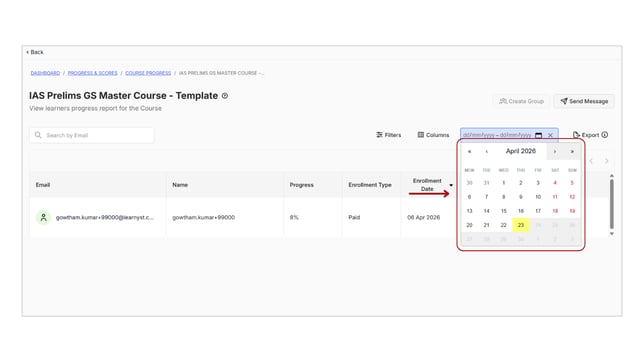The width and height of the screenshot is (644, 362).
Task: Select April 9 in calendar
Action: [x=521, y=197]
